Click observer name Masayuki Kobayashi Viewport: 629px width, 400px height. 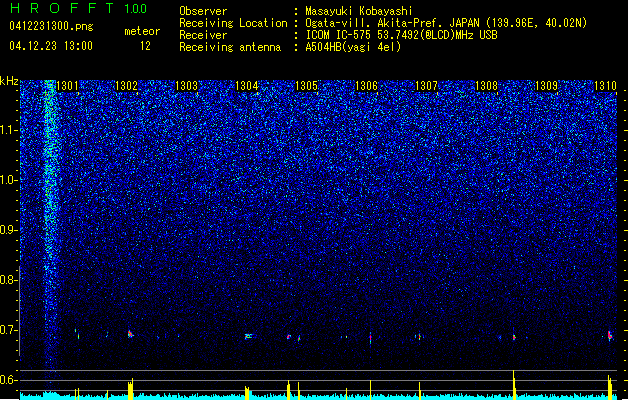coord(359,11)
